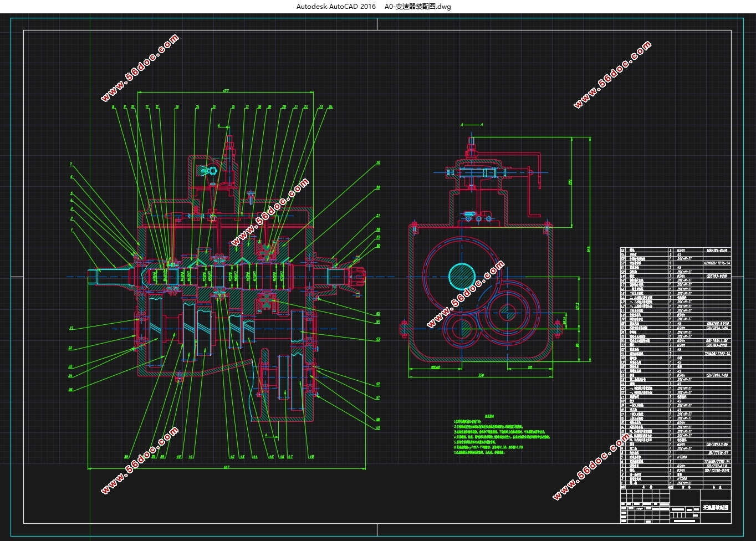Select the 220 height dimension of shift cover
Image resolution: width=756 pixels, height=541 pixels.
point(570,181)
